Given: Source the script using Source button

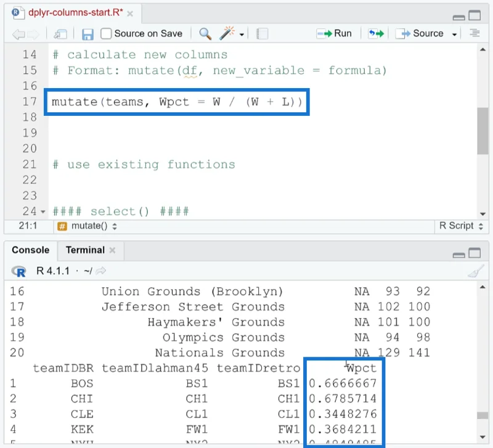Looking at the screenshot, I should pyautogui.click(x=420, y=33).
